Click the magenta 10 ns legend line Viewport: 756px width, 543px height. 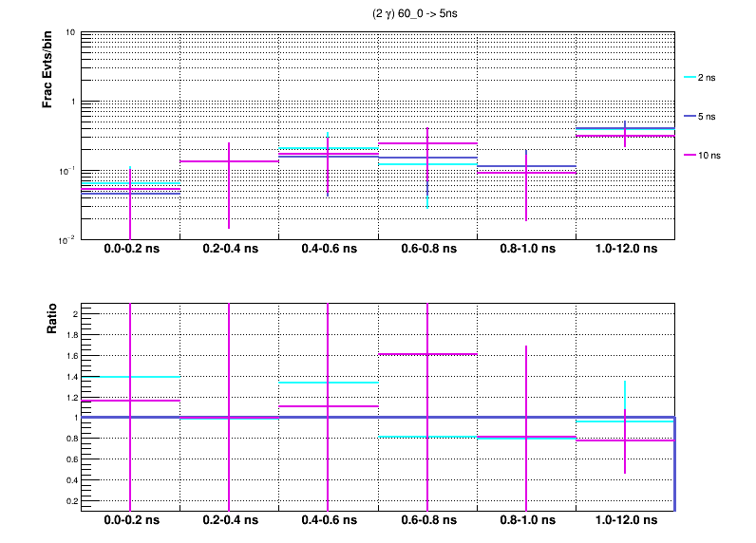pos(689,154)
